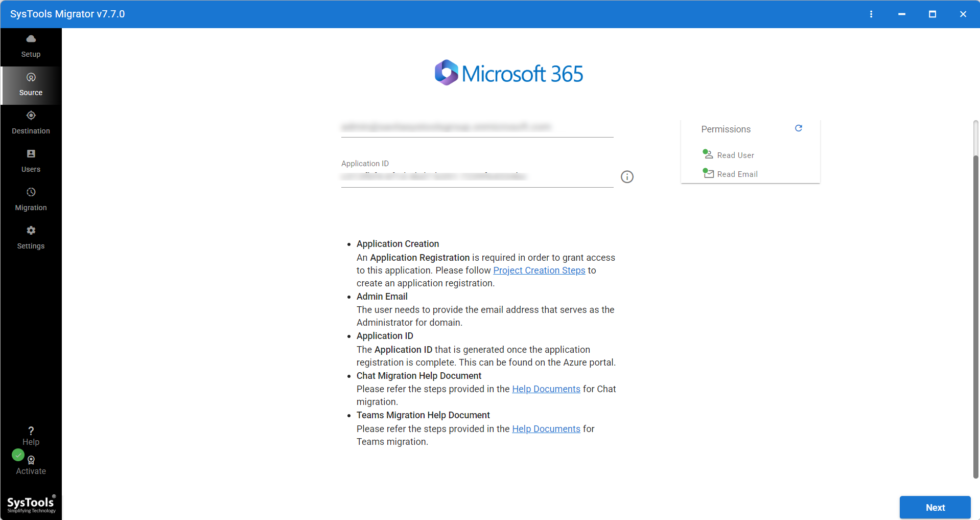The image size is (980, 520).
Task: Click the SysTools logo
Action: [31, 504]
